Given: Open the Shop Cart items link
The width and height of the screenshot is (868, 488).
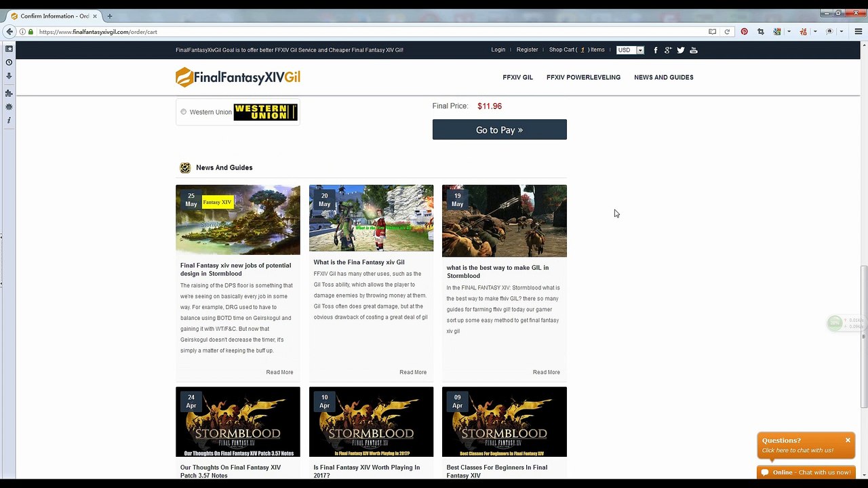Looking at the screenshot, I should (576, 49).
